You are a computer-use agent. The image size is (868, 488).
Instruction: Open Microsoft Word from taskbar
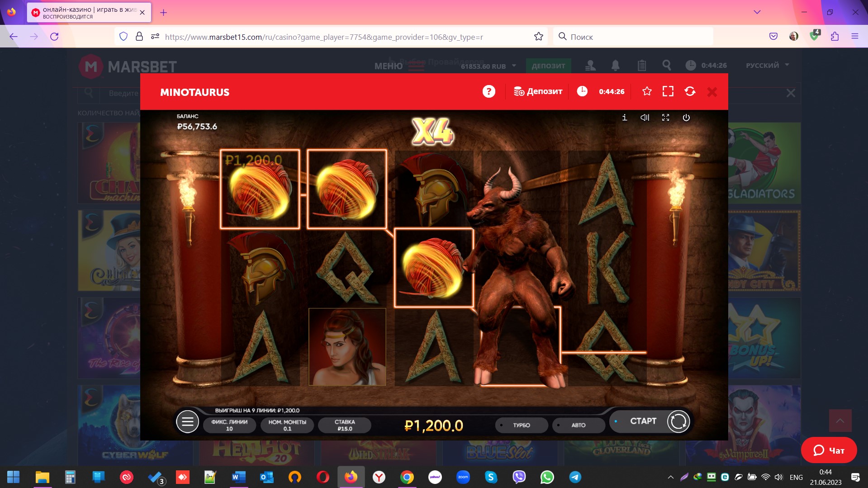[238, 477]
